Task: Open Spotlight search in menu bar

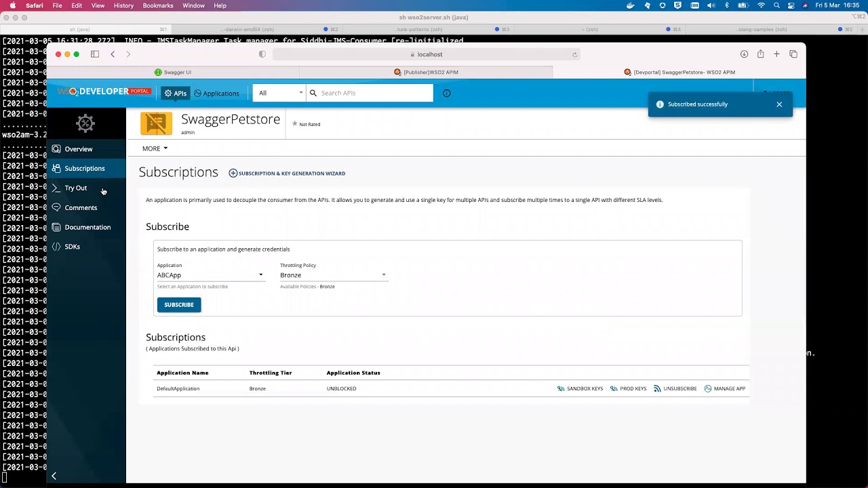Action: click(x=776, y=5)
